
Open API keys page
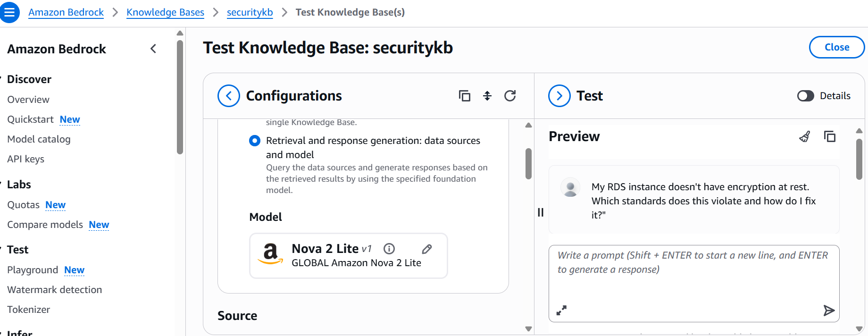click(25, 159)
